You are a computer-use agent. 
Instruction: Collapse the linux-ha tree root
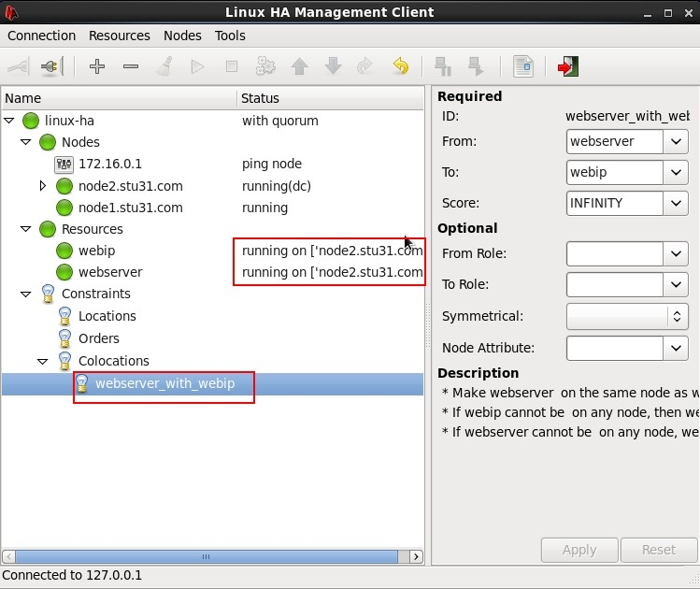[9, 120]
